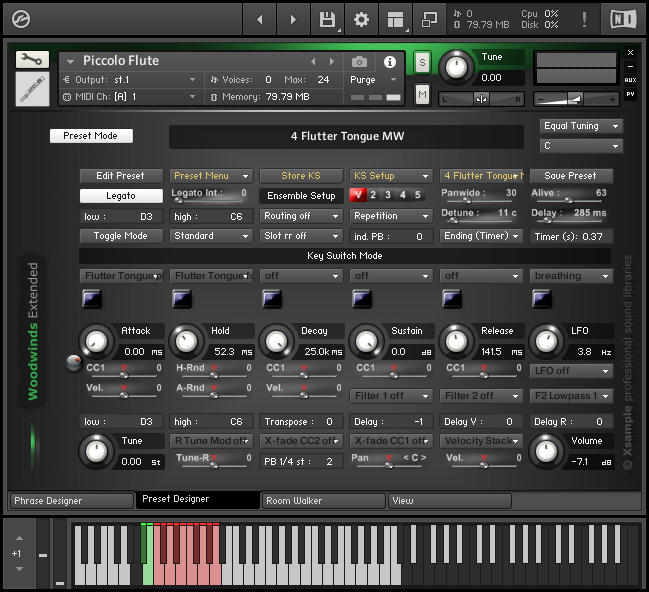This screenshot has height=592, width=649.
Task: Click the exclamation panic icon
Action: click(584, 19)
